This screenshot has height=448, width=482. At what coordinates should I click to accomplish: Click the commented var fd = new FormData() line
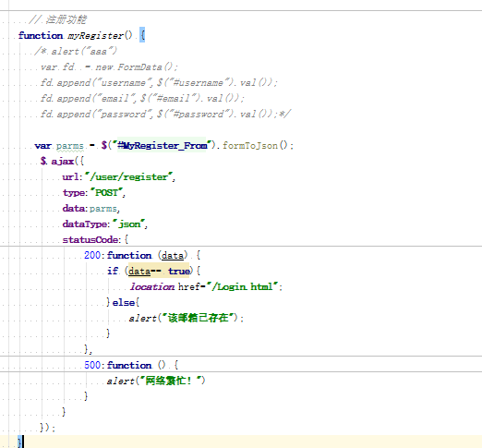109,67
